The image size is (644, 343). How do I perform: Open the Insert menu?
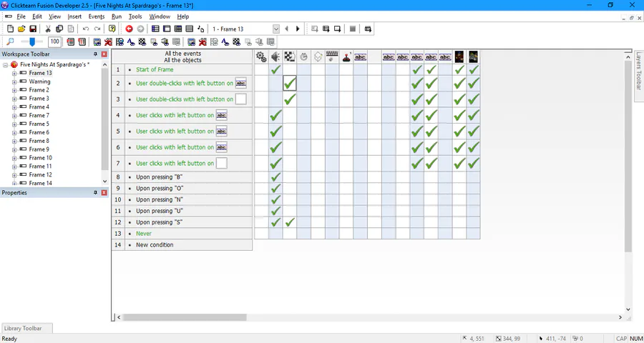coord(74,17)
